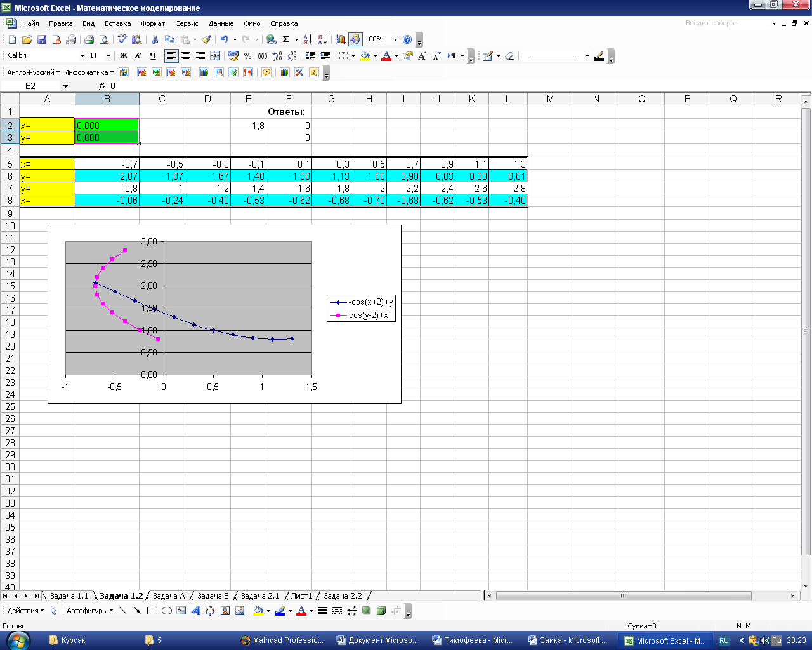The image size is (812, 650).
Task: Select the Oval drawing tool
Action: tap(167, 611)
